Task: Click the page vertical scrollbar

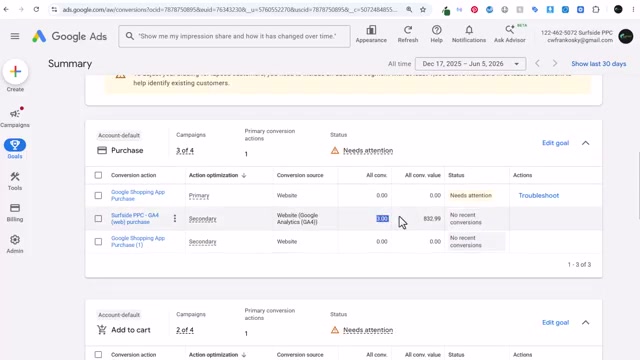Action: coord(638,186)
